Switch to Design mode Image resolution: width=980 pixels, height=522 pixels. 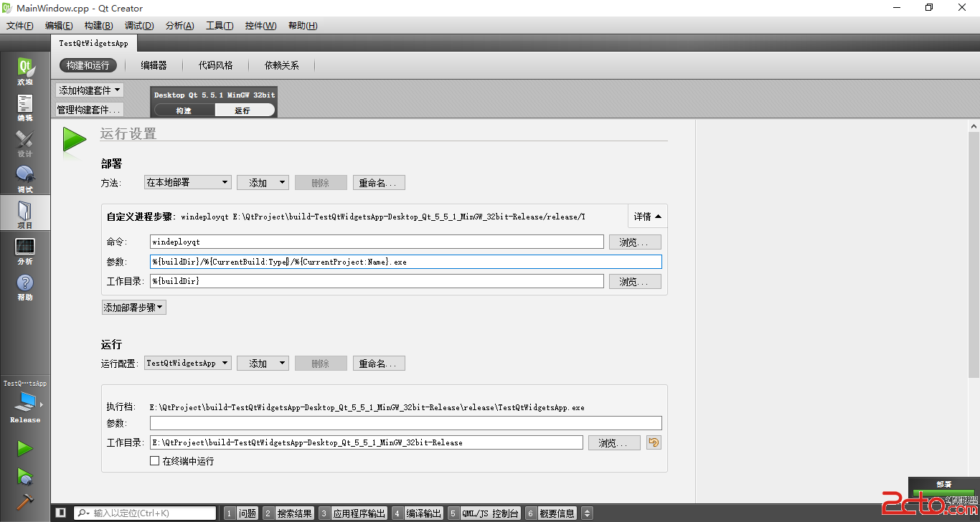coord(25,143)
